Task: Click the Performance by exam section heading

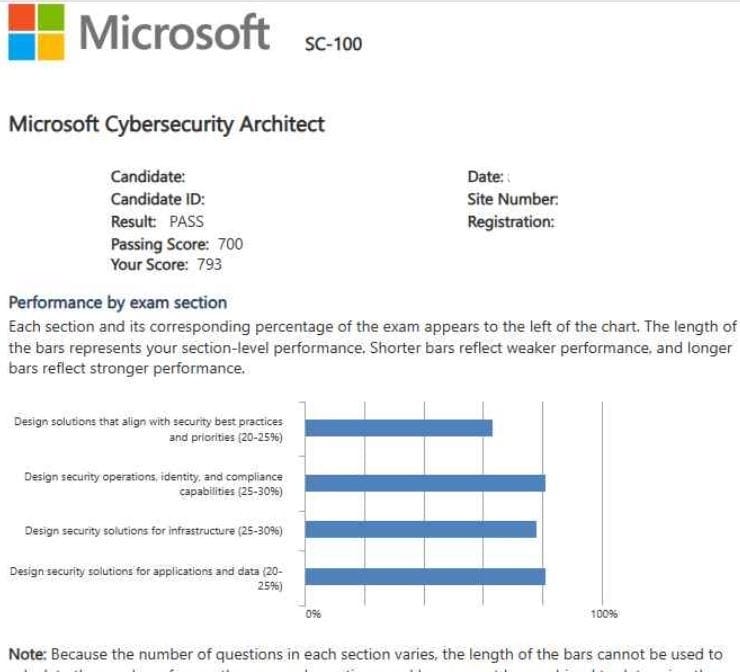Action: pos(117,302)
